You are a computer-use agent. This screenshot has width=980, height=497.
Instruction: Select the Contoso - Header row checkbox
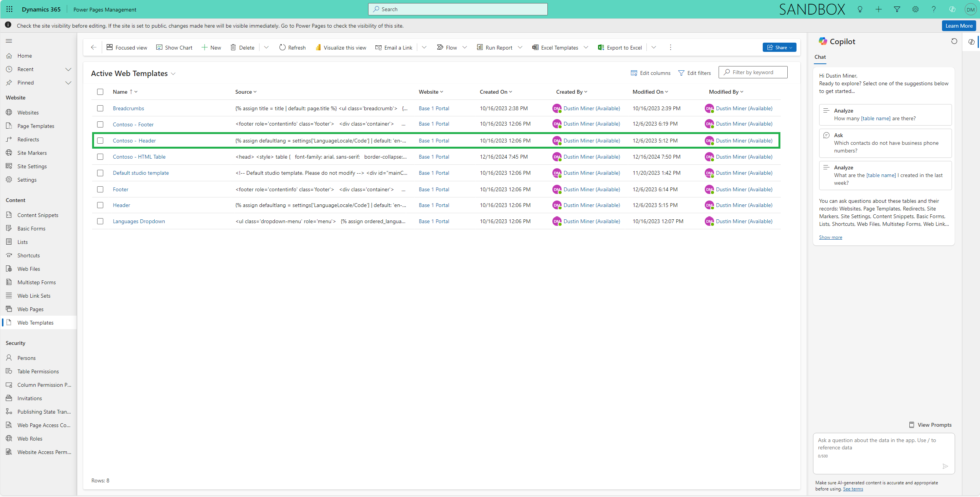click(x=100, y=141)
